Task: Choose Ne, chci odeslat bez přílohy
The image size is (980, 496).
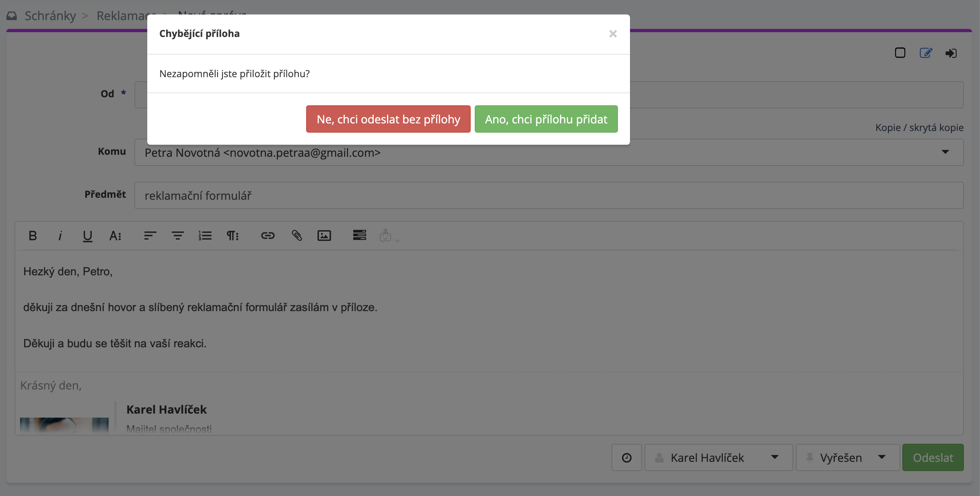Action: 388,119
